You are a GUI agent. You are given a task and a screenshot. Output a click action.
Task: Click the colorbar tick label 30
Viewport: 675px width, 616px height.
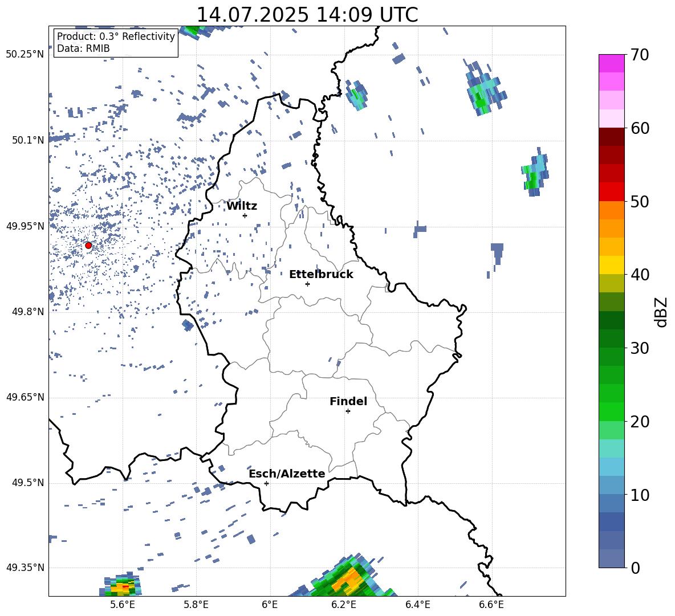pyautogui.click(x=640, y=348)
